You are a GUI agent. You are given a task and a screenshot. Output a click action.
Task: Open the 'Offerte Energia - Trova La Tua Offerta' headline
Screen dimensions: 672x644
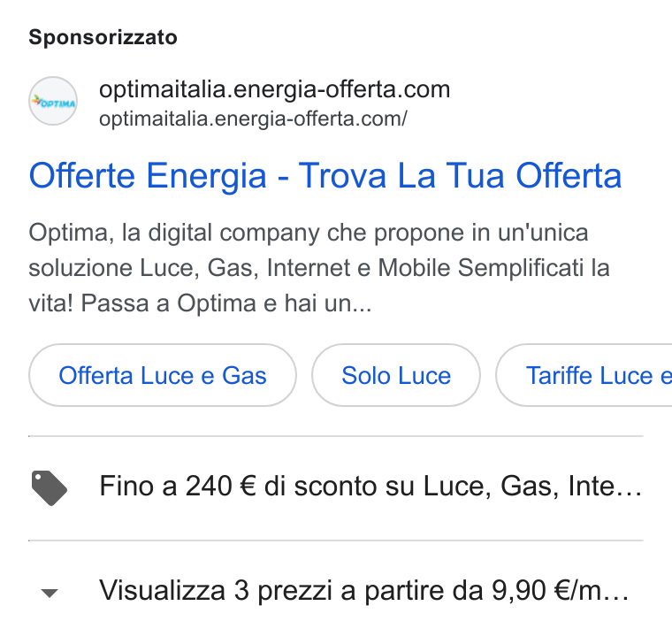[325, 175]
